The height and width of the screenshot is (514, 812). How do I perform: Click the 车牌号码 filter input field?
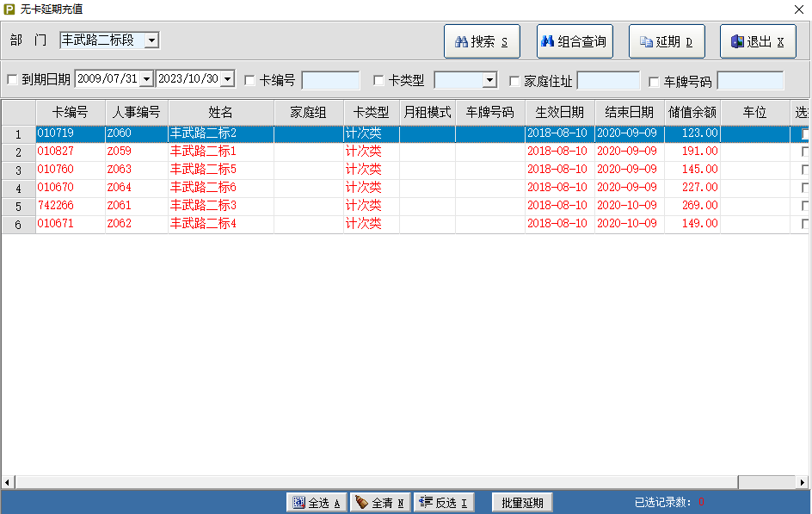coord(750,81)
